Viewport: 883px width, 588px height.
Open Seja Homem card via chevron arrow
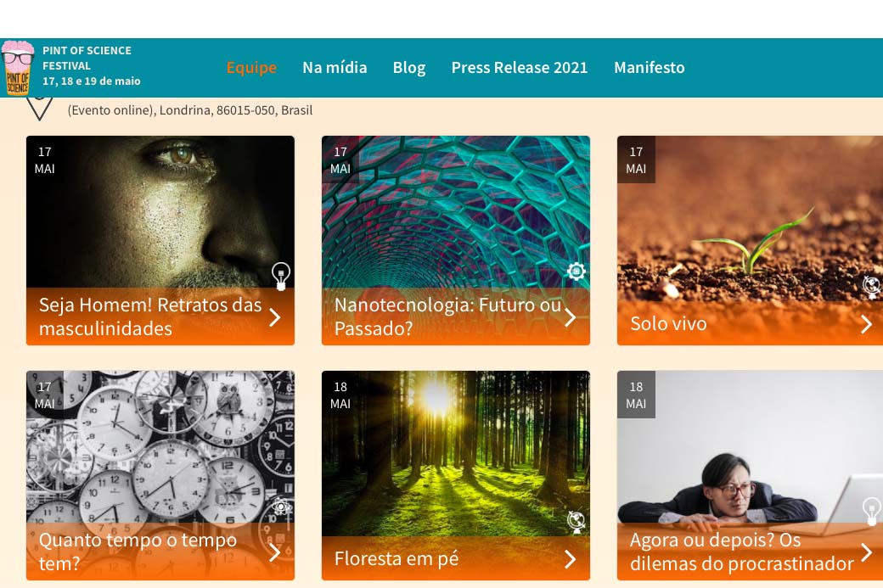pos(275,317)
